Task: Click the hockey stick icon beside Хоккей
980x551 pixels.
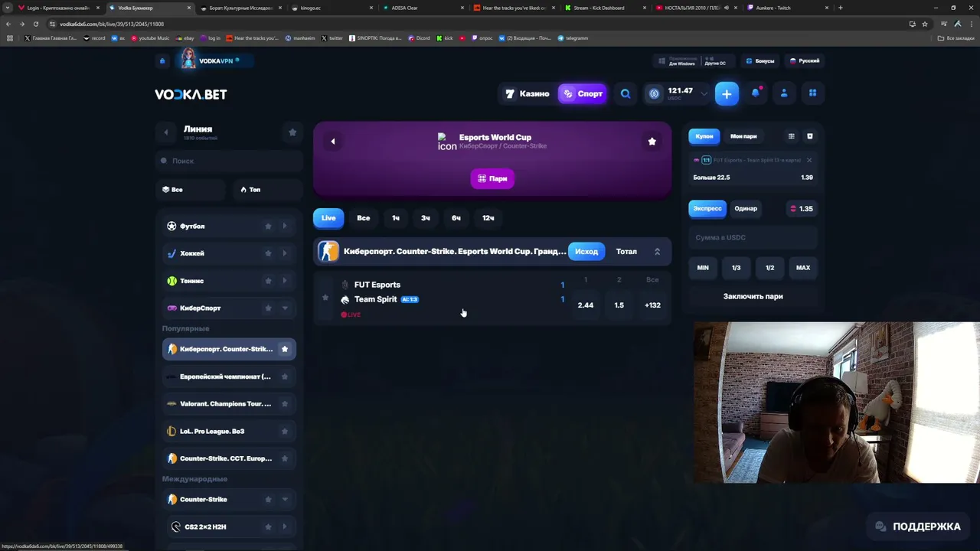Action: coord(171,253)
